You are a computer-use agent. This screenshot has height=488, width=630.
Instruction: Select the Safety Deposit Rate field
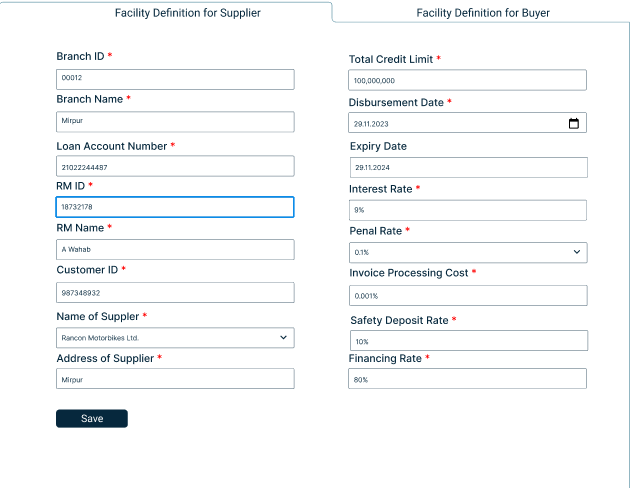click(469, 341)
